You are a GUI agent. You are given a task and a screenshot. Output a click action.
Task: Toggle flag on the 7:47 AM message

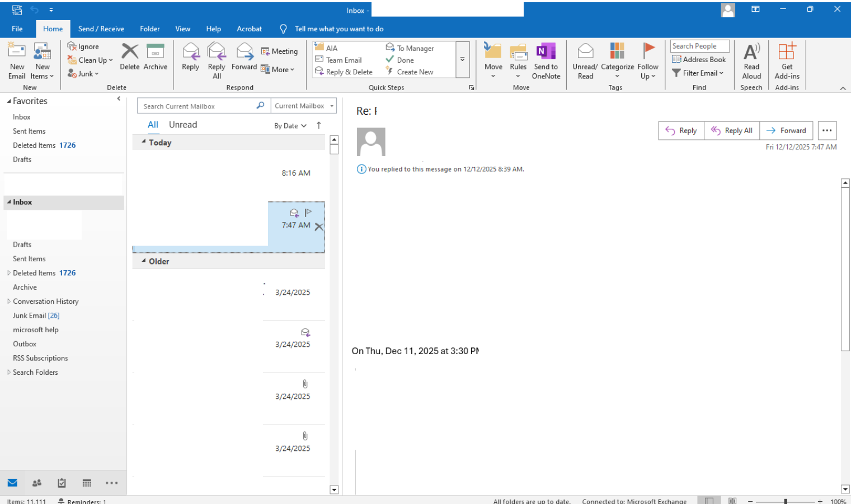click(308, 213)
